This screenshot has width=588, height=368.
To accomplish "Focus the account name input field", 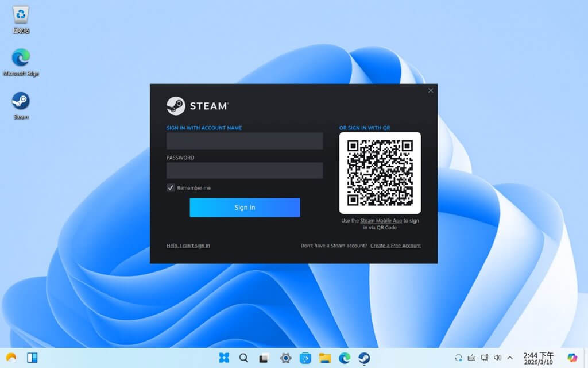I will click(x=245, y=141).
